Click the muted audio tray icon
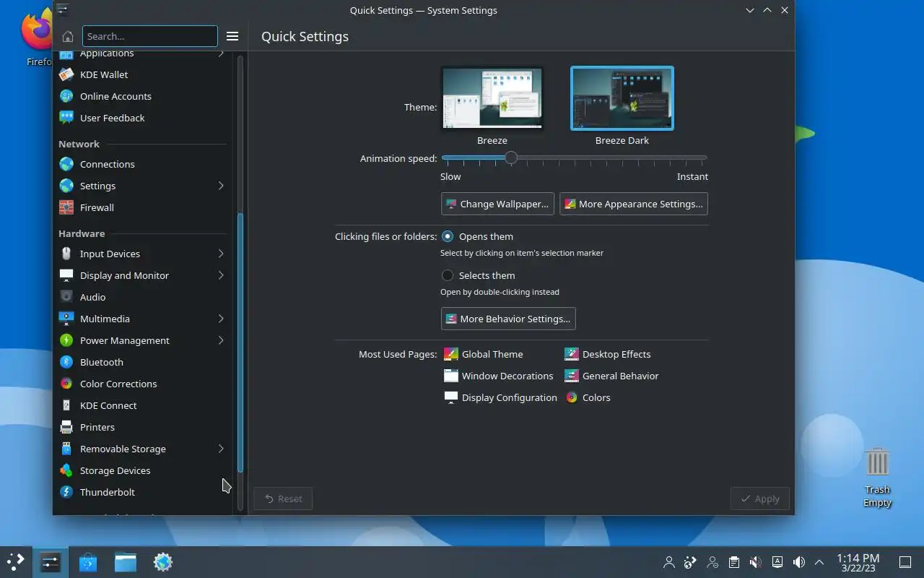Screen dimensions: 924x578 755,562
